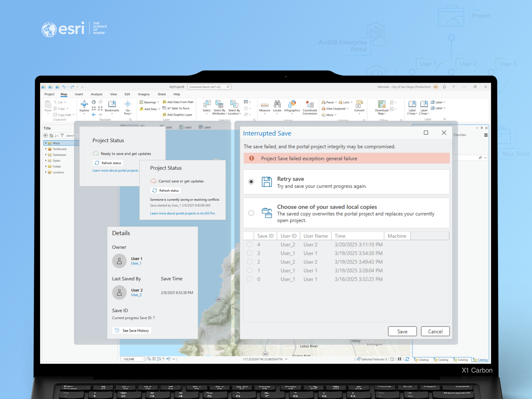Image resolution: width=532 pixels, height=399 pixels.
Task: Open the Project ribbon tab
Action: pyautogui.click(x=49, y=94)
